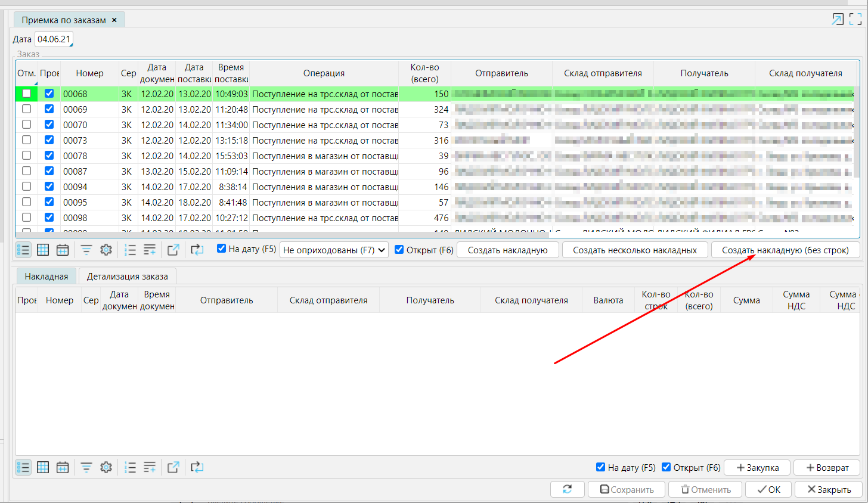The width and height of the screenshot is (868, 503).
Task: Click filter icon in bottom invoice toolbar
Action: tap(86, 467)
